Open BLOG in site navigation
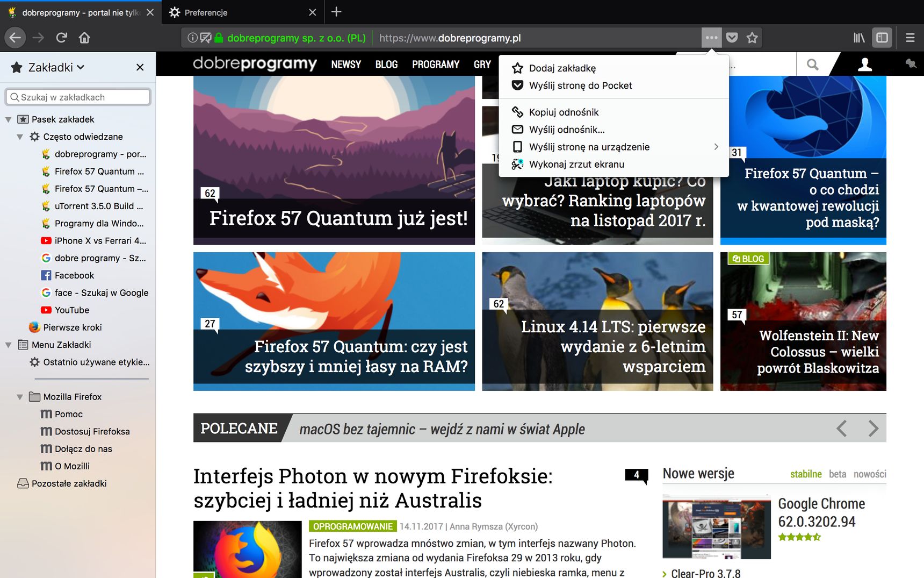This screenshot has width=924, height=578. 386,65
